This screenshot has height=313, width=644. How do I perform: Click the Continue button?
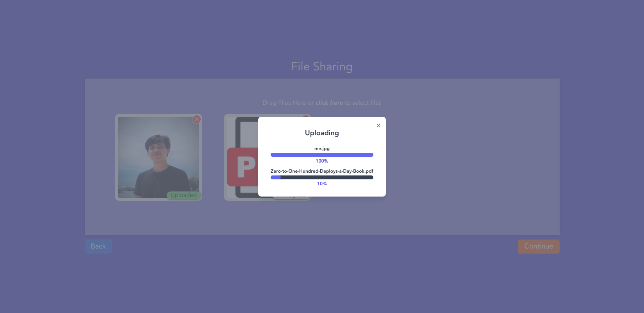539,247
